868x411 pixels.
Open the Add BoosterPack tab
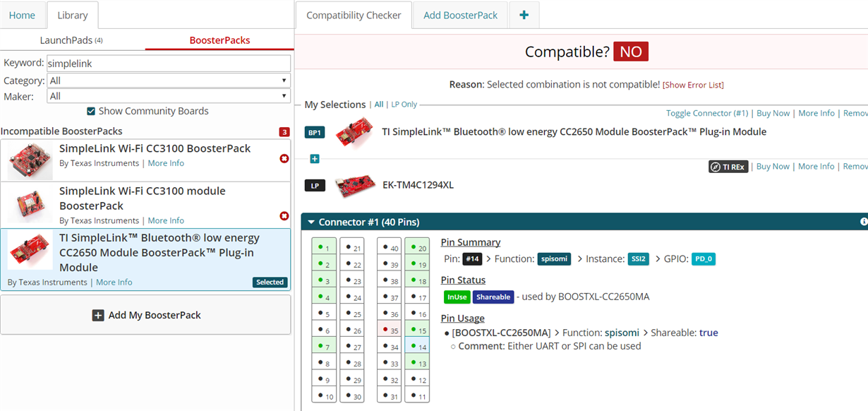point(460,15)
